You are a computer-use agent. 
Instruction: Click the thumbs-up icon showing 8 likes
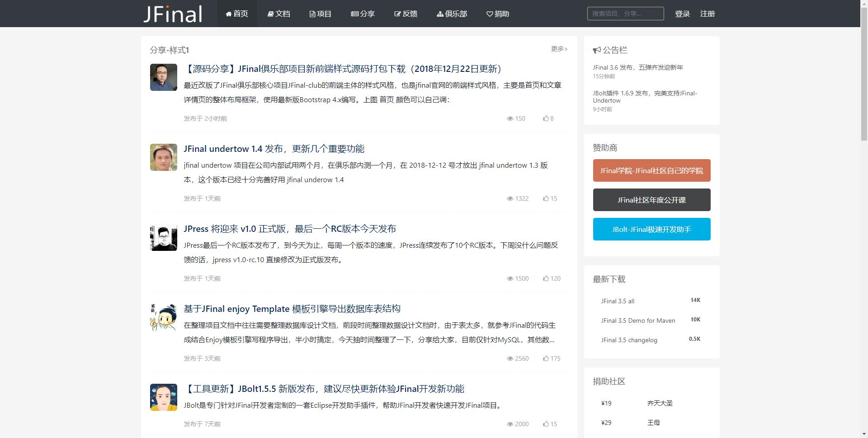546,118
